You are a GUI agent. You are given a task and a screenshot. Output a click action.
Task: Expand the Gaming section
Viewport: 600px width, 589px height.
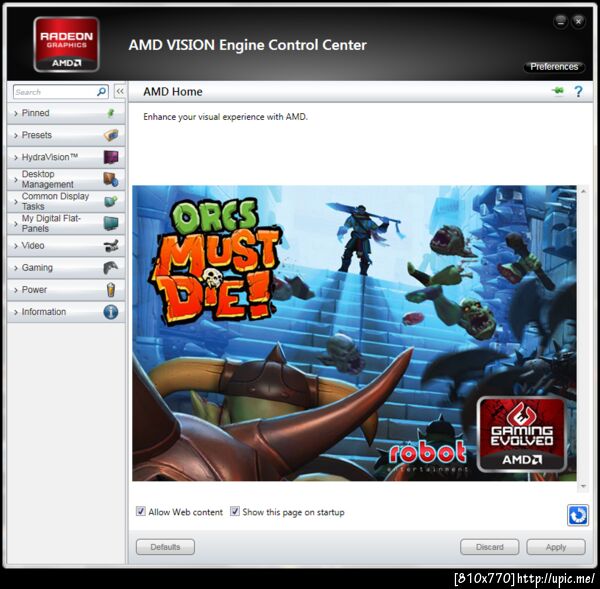[66, 268]
